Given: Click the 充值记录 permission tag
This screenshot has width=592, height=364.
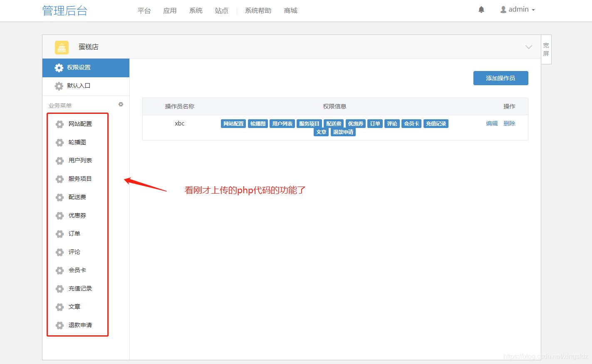Looking at the screenshot, I should pos(436,124).
